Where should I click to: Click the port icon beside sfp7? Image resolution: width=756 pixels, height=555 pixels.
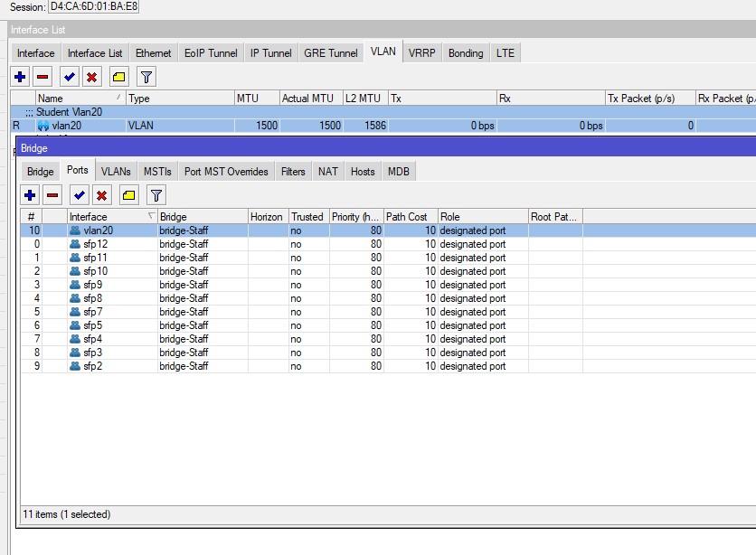pos(75,311)
